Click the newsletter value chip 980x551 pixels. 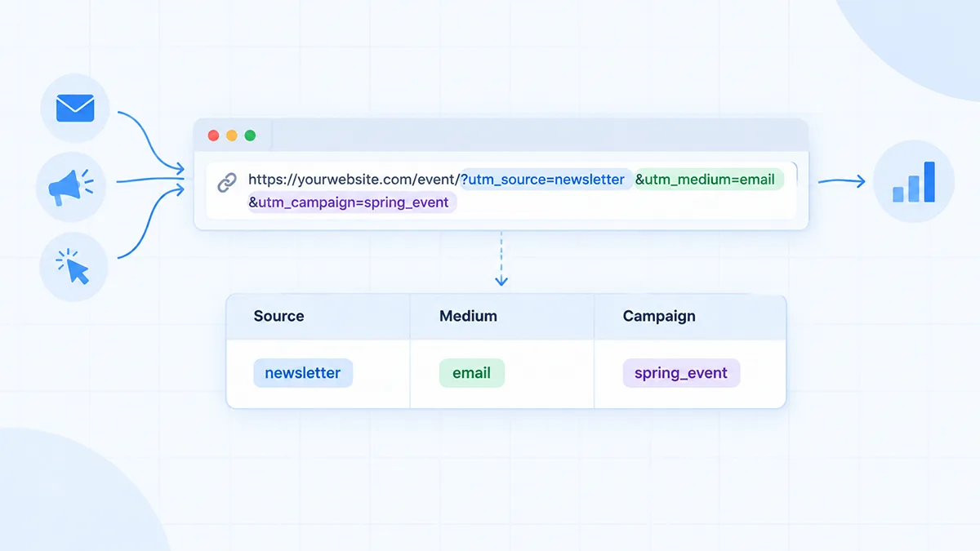303,373
